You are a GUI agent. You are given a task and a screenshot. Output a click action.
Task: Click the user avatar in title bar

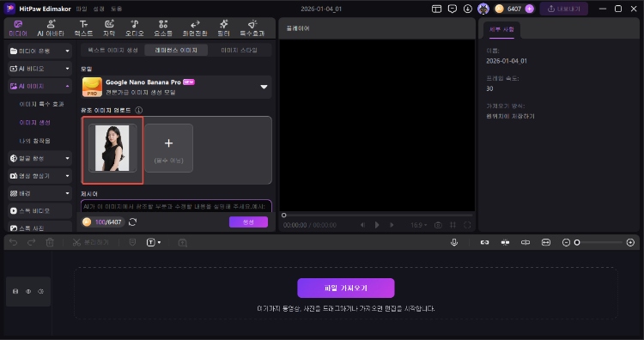[483, 9]
